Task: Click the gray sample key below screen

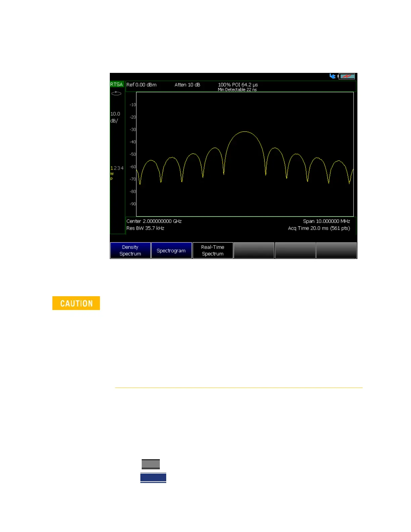Action: (151, 464)
